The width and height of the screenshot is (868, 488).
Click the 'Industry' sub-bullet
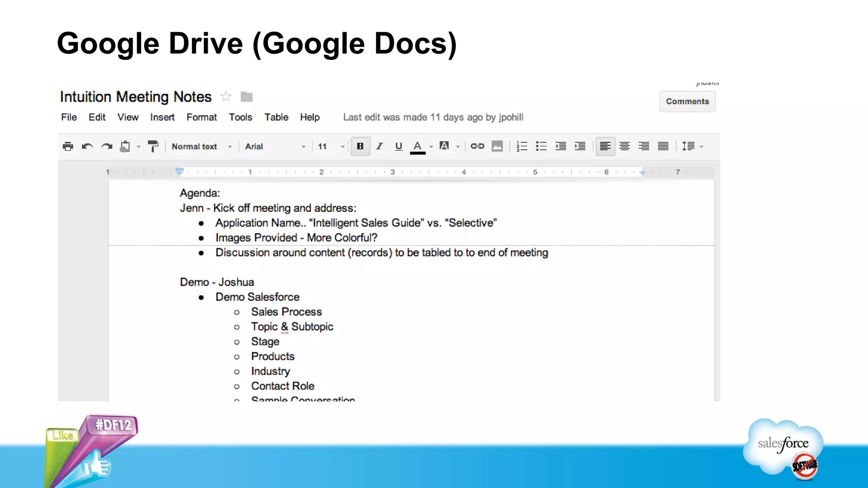pos(270,371)
